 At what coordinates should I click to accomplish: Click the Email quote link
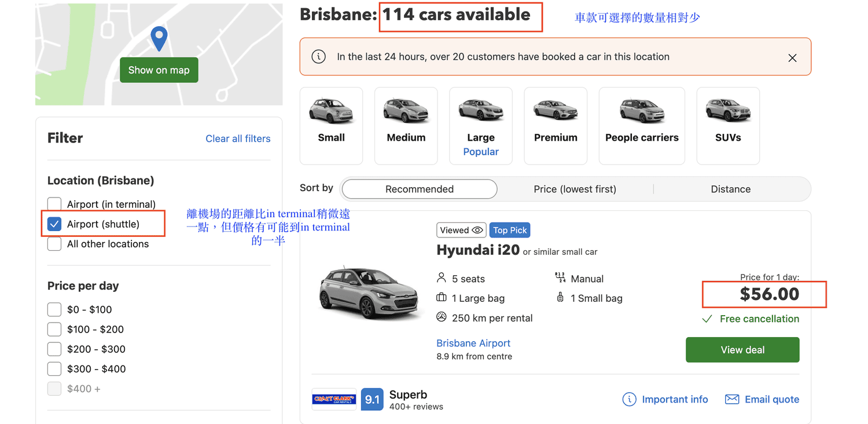(772, 399)
